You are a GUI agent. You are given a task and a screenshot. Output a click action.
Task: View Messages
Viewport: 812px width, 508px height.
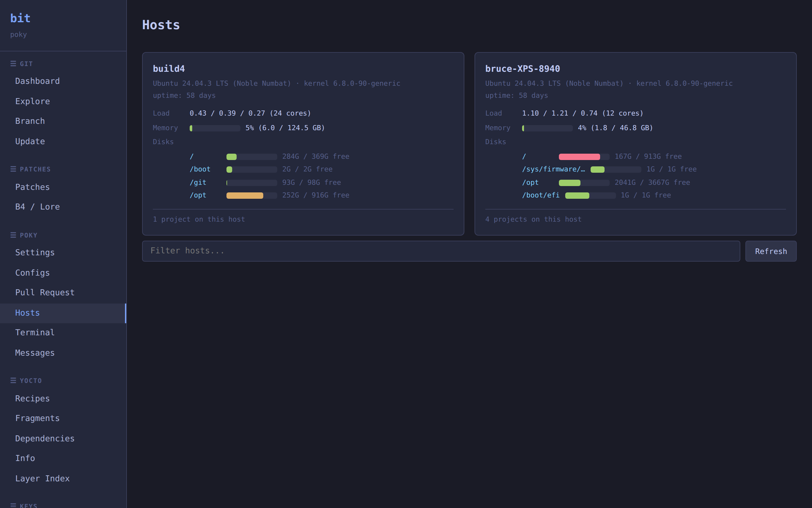pos(63,353)
